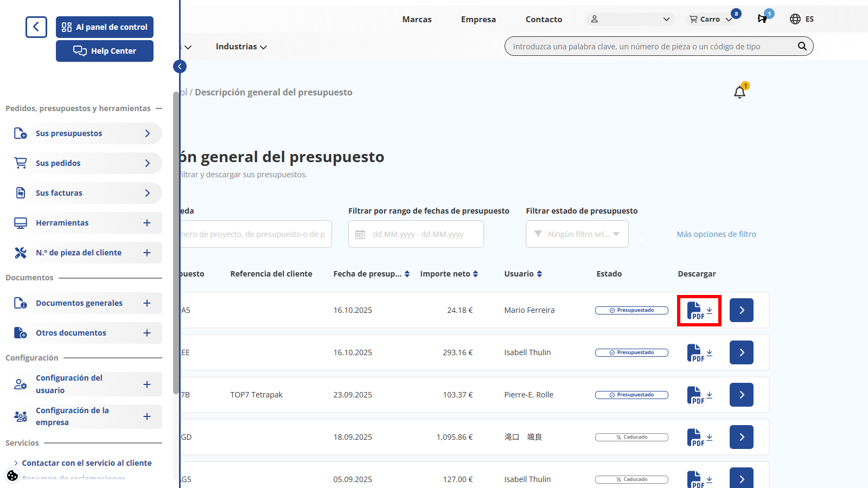Open the quote status filter dropdown

577,234
